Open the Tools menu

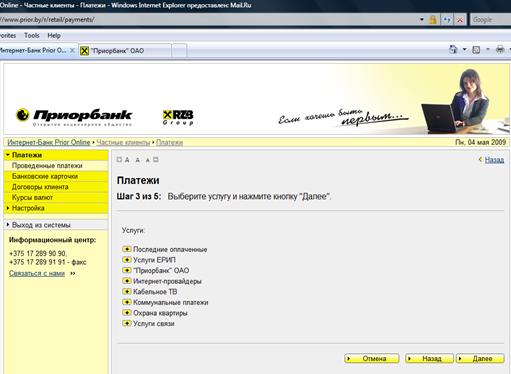[x=32, y=35]
